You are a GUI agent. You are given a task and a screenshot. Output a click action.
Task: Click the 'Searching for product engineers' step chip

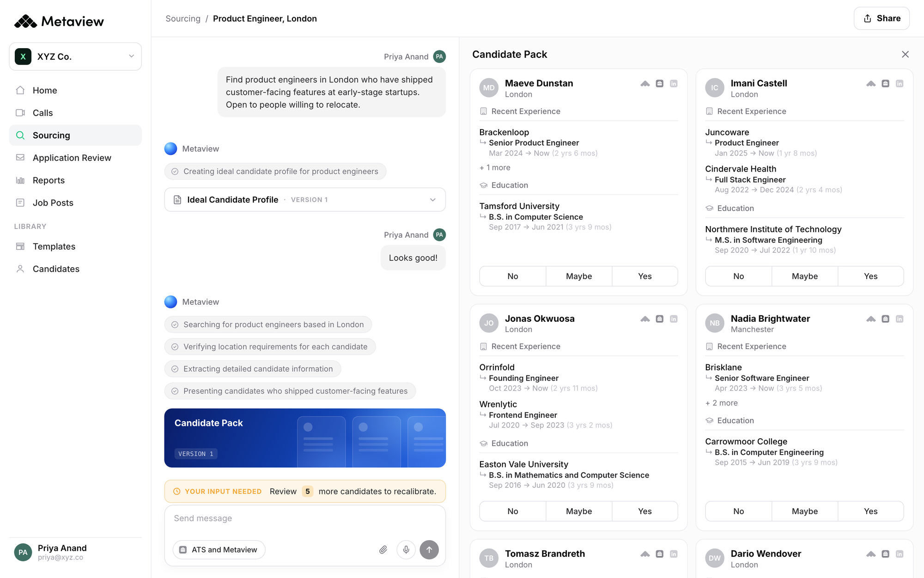(268, 325)
